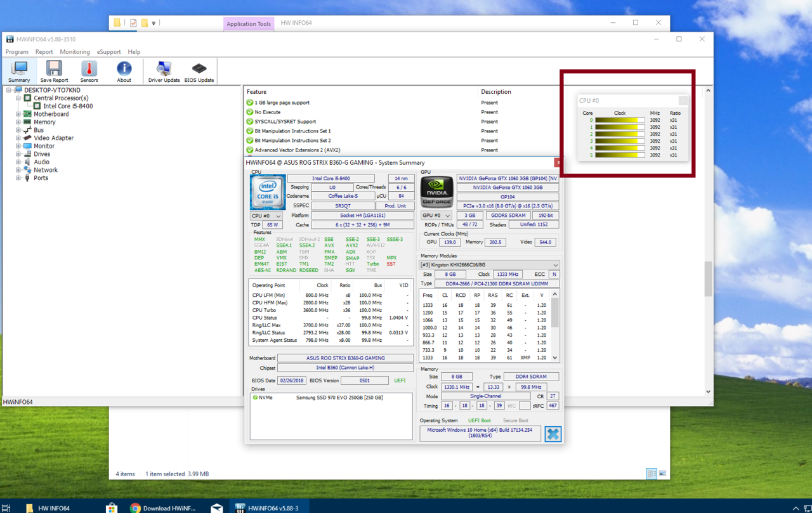Open the Summary toolbar icon
This screenshot has width=812, height=513.
click(19, 72)
